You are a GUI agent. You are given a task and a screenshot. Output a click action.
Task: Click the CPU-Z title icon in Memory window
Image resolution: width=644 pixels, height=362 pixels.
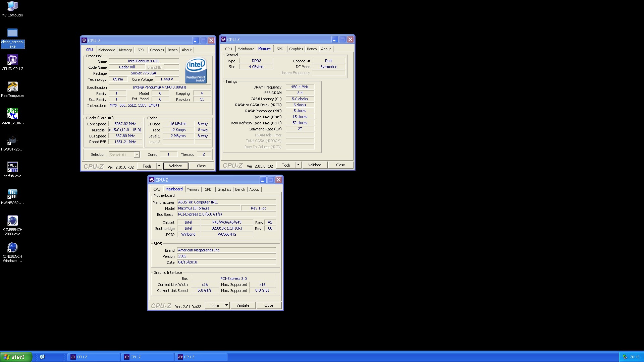click(223, 40)
